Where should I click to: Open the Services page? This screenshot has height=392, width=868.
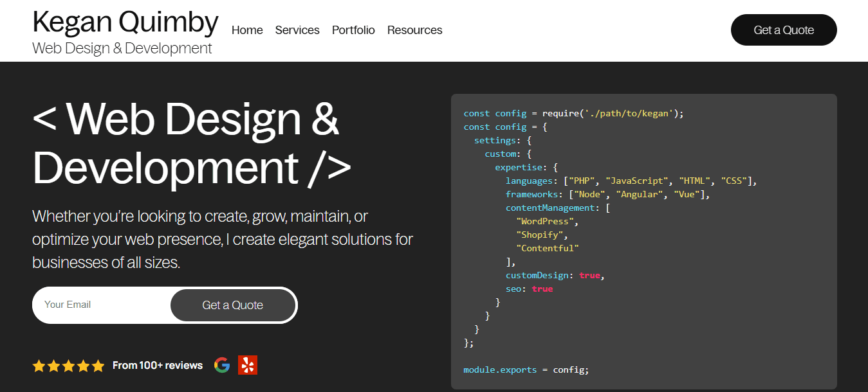(x=297, y=30)
